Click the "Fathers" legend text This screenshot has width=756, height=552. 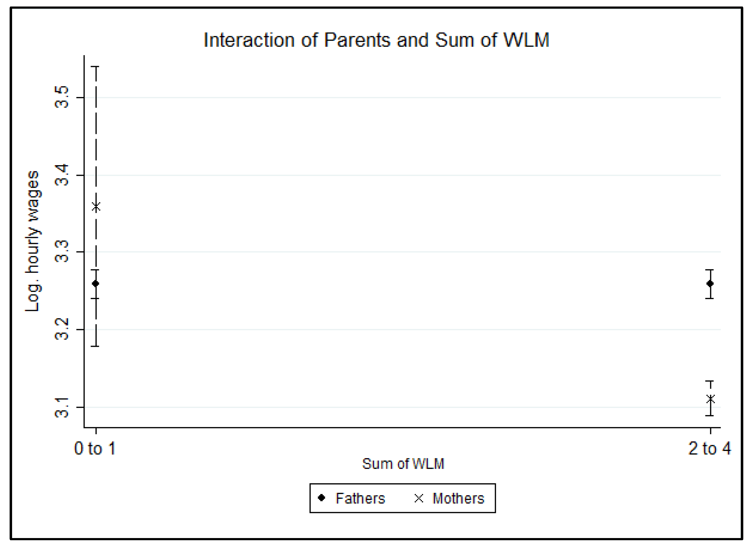point(360,498)
